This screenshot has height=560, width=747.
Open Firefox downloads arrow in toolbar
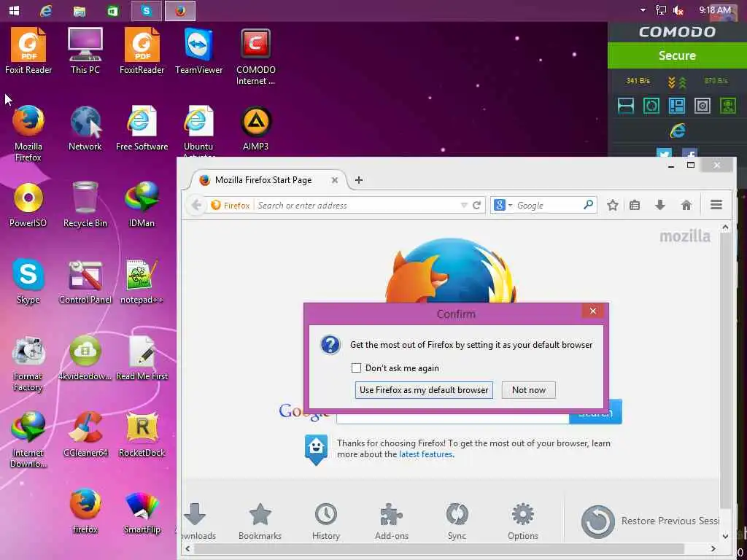point(659,205)
